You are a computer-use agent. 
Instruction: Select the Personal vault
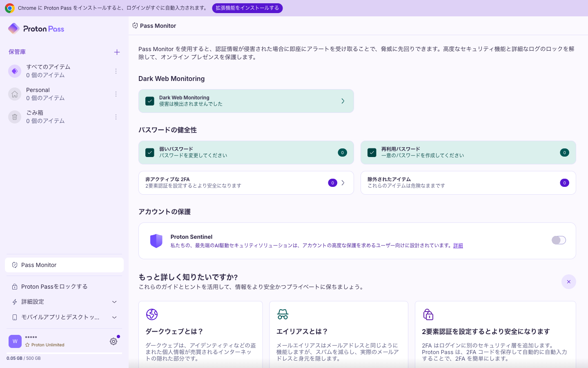[64, 94]
